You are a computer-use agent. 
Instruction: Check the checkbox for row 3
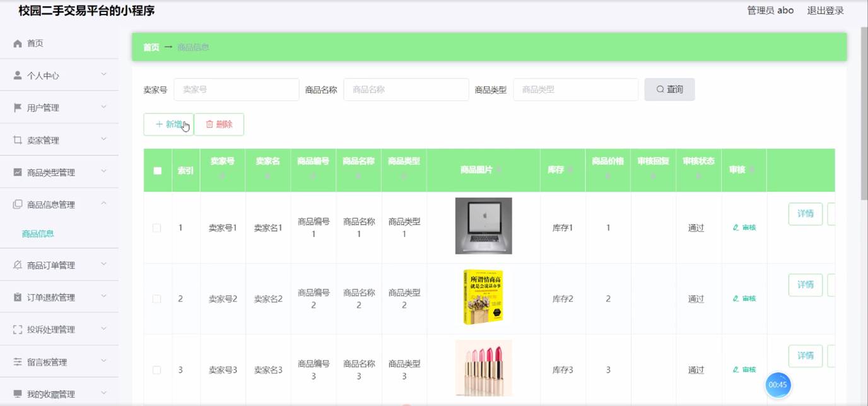tap(157, 370)
